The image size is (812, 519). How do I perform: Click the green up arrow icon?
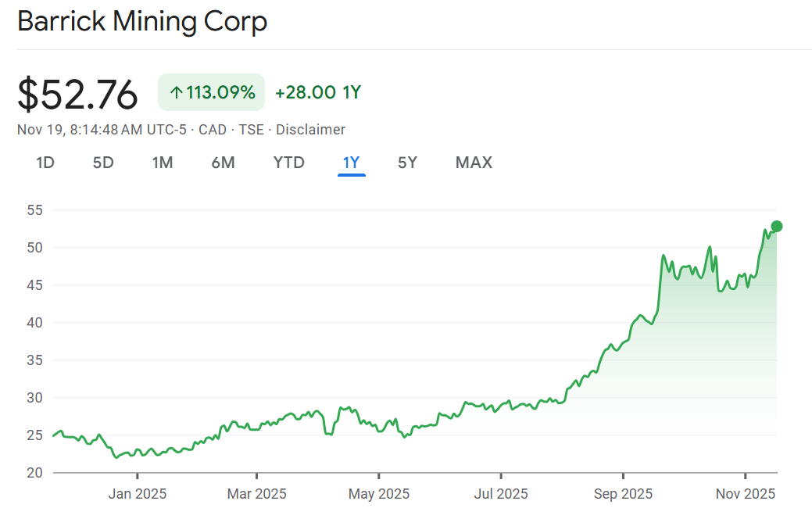tap(177, 93)
